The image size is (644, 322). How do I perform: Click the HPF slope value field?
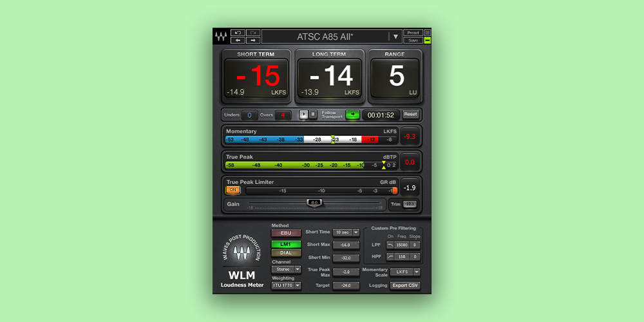415,257
